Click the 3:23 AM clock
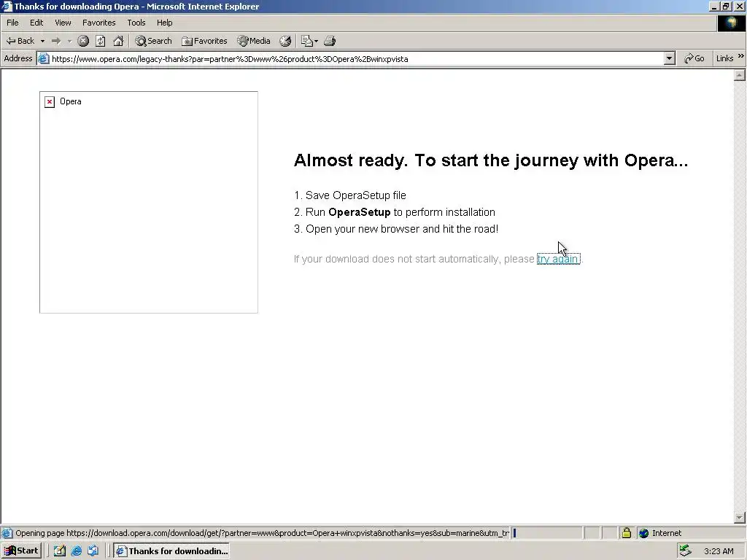The height and width of the screenshot is (560, 747). point(719,551)
